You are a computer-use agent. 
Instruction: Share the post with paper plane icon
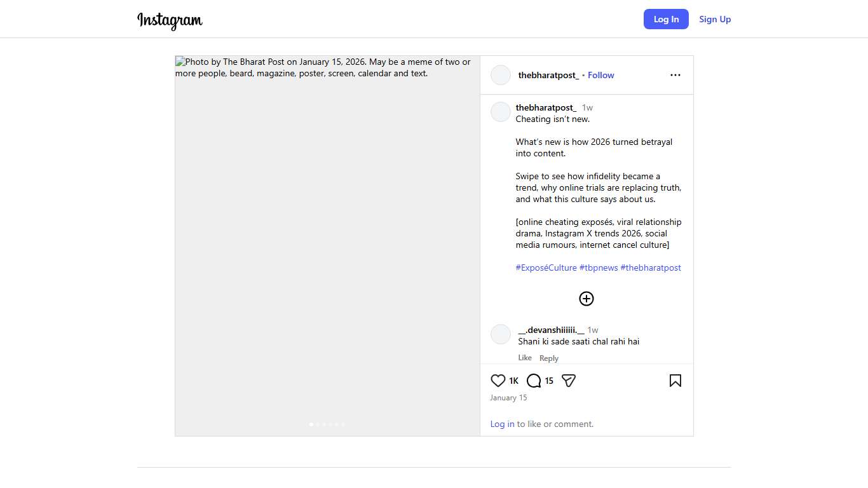coord(569,381)
